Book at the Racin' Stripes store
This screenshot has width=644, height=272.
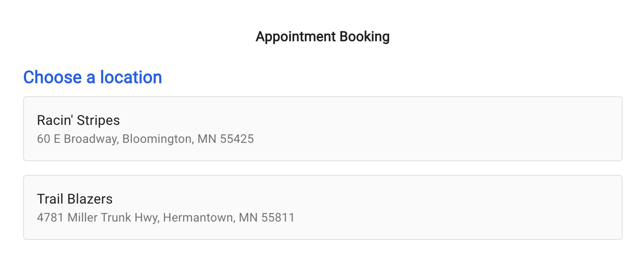[322, 129]
